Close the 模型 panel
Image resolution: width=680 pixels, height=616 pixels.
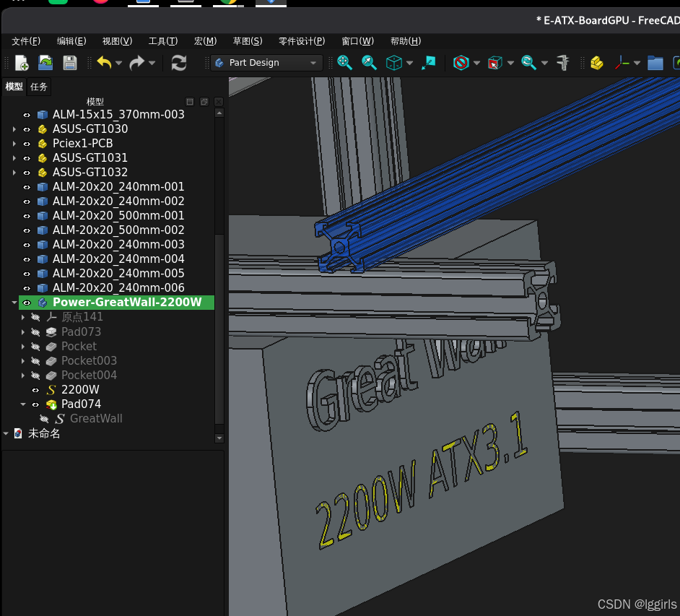point(219,102)
